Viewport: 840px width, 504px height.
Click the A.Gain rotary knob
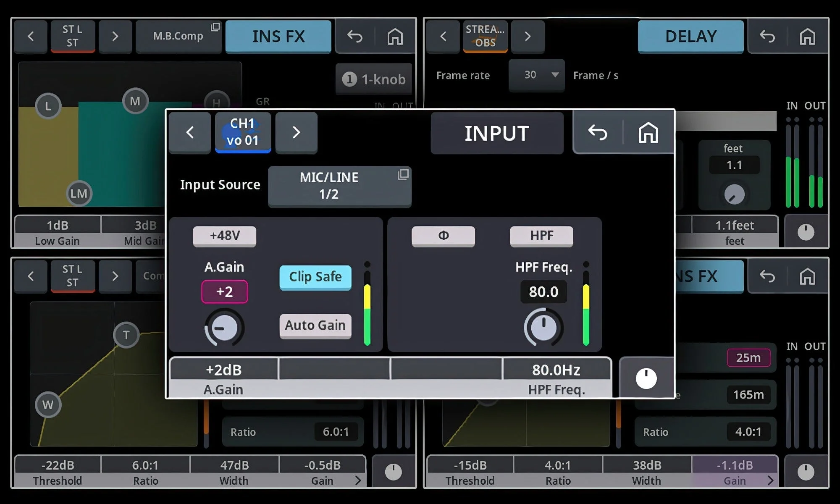pyautogui.click(x=224, y=328)
